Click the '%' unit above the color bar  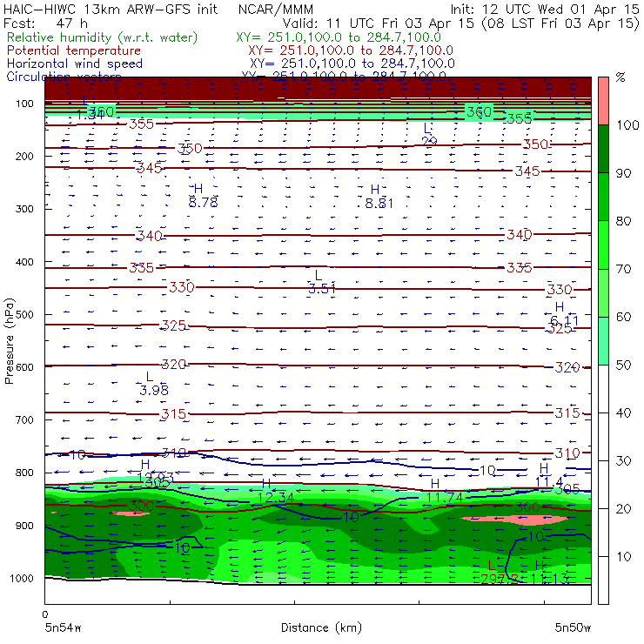point(621,77)
